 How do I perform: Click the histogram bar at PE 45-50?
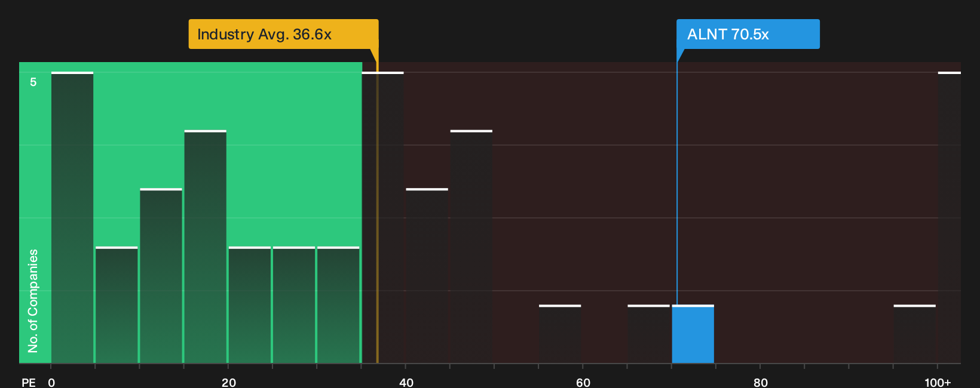pyautogui.click(x=471, y=247)
